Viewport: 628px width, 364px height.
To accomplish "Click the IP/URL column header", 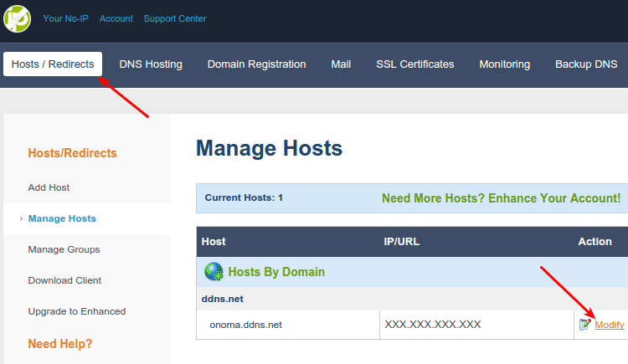I will point(401,242).
